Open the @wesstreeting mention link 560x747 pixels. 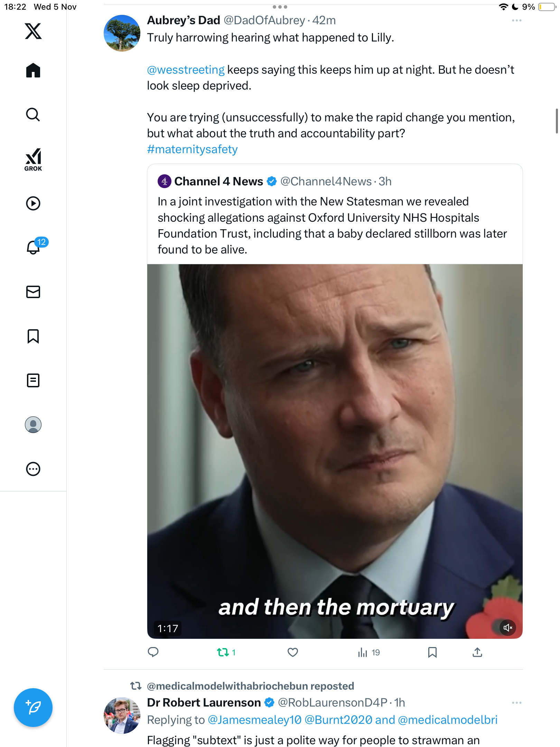186,70
